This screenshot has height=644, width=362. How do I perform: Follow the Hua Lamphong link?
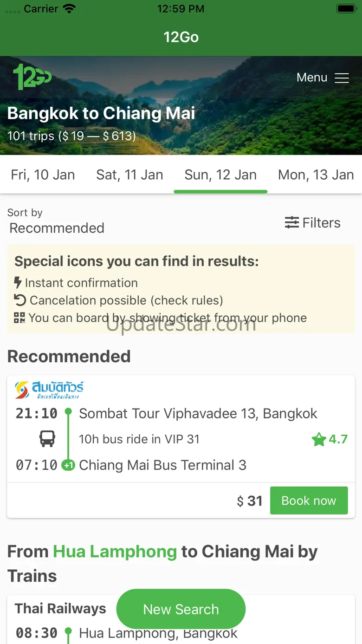click(115, 552)
